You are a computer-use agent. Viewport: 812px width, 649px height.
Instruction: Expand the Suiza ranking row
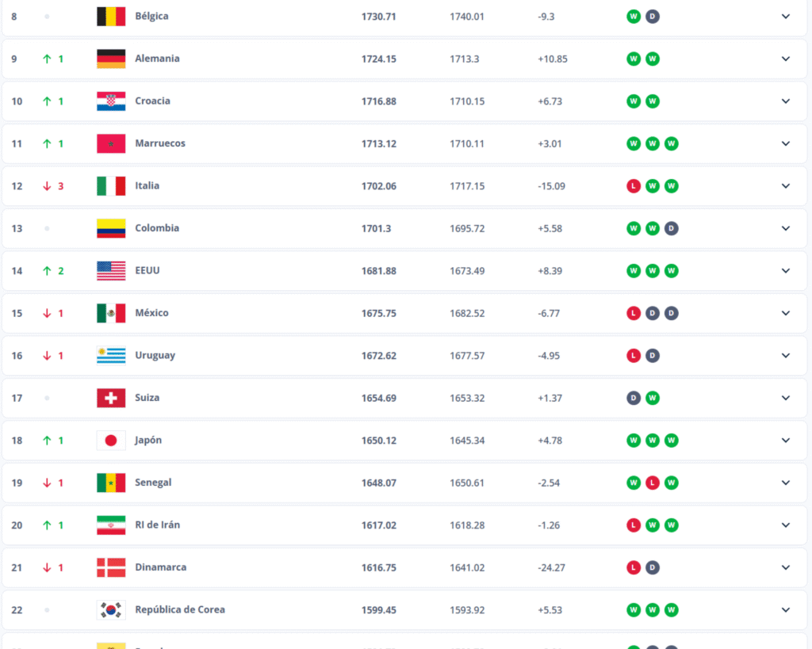tap(786, 398)
